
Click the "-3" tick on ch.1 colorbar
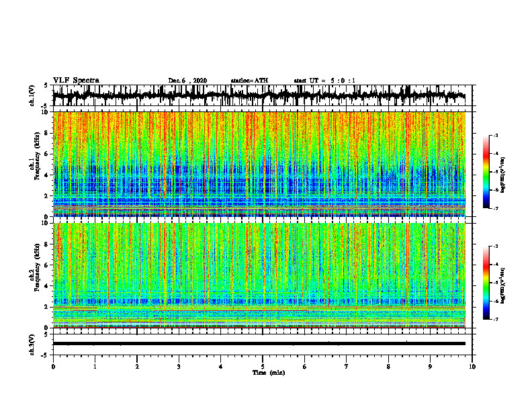click(x=496, y=136)
